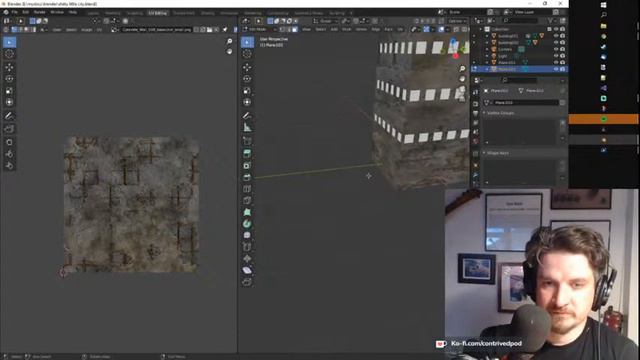The image size is (640, 360).
Task: Switch to the Modeling workspace tab
Action: [113, 13]
